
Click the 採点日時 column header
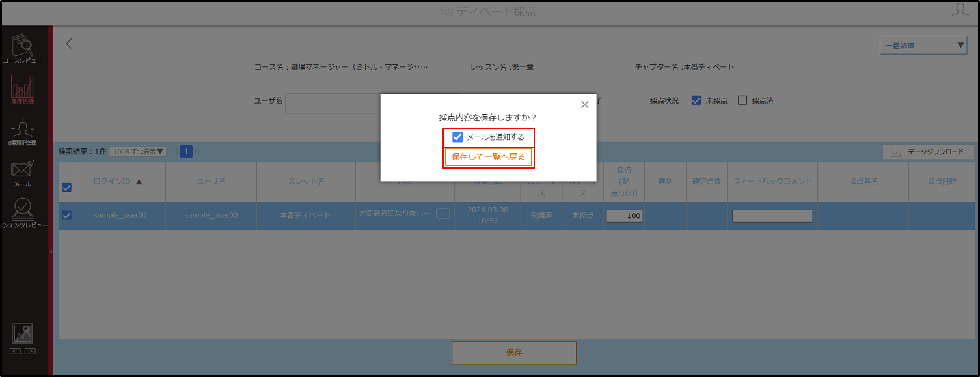(942, 182)
